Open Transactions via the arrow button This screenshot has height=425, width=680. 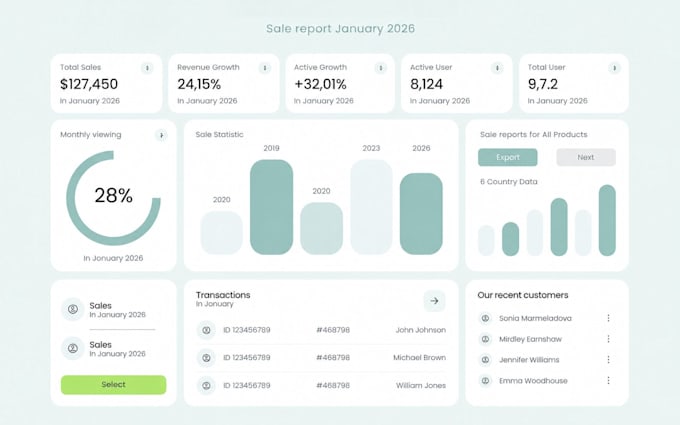(x=434, y=301)
